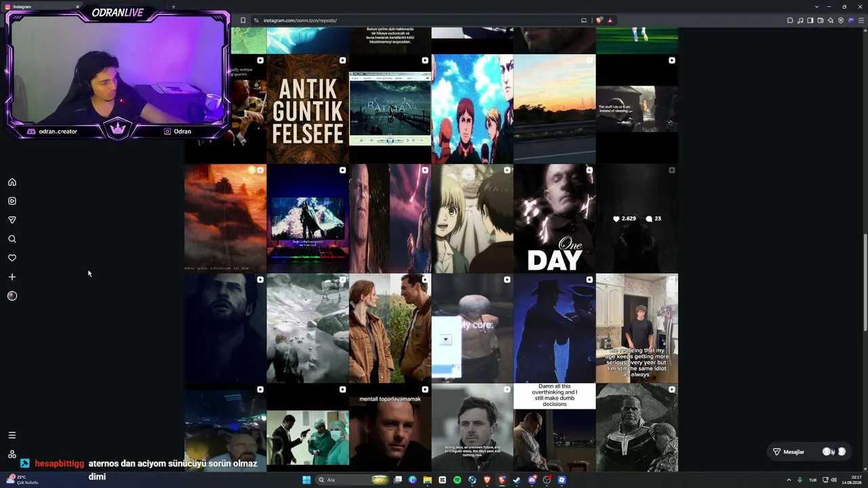The image size is (868, 488).
Task: Open the 'same idiot as always' reel
Action: pyautogui.click(x=637, y=329)
